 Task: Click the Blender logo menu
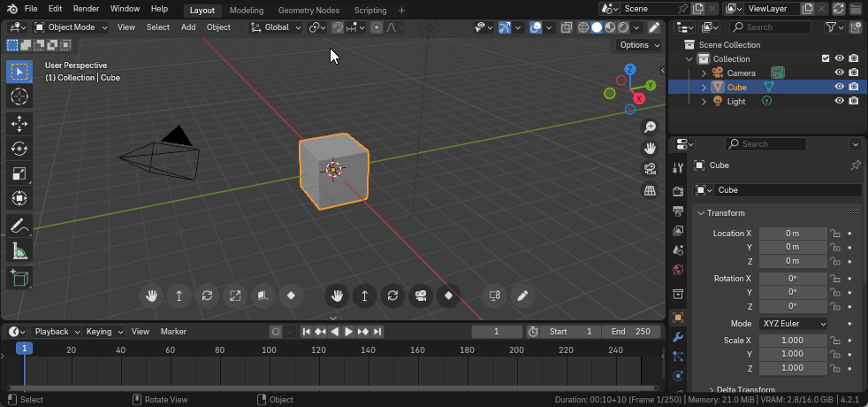tap(11, 9)
